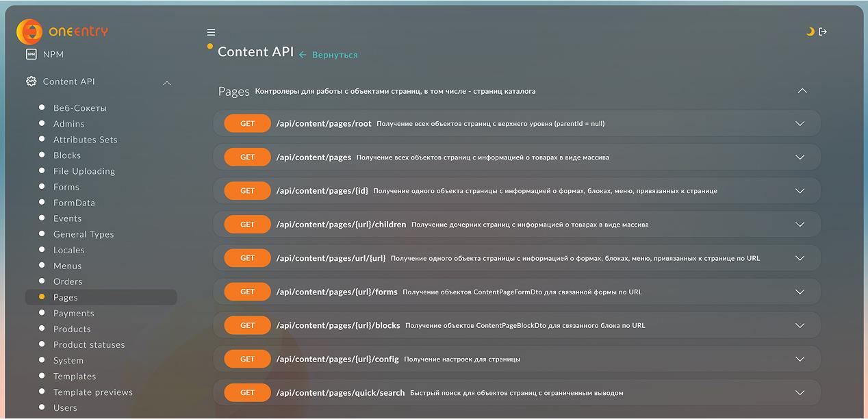868x419 pixels.
Task: Open Payments in the sidebar
Action: point(74,313)
